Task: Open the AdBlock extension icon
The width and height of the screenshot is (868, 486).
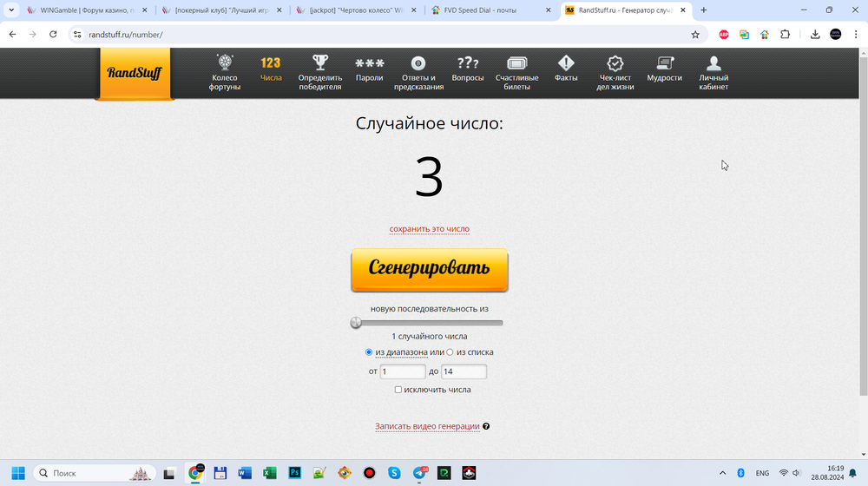Action: pos(724,35)
